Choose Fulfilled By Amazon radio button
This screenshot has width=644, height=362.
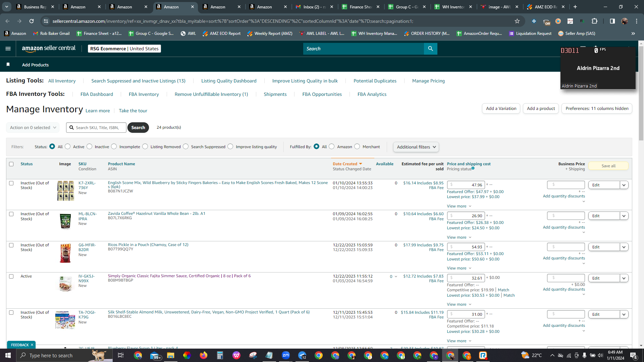(x=332, y=146)
